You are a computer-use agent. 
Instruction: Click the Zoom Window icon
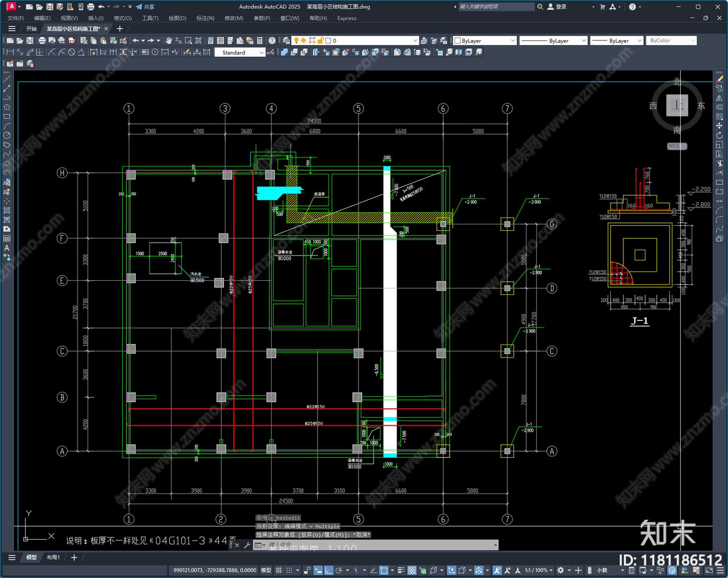188,41
